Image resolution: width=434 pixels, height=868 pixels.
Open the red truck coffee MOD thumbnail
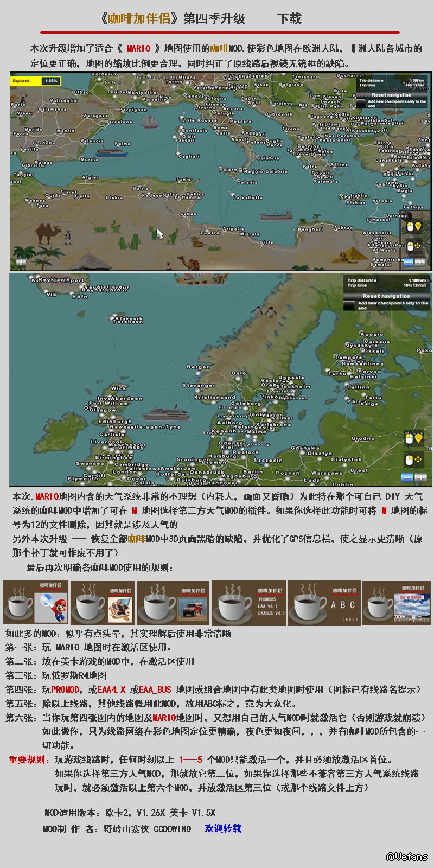pyautogui.click(x=173, y=602)
